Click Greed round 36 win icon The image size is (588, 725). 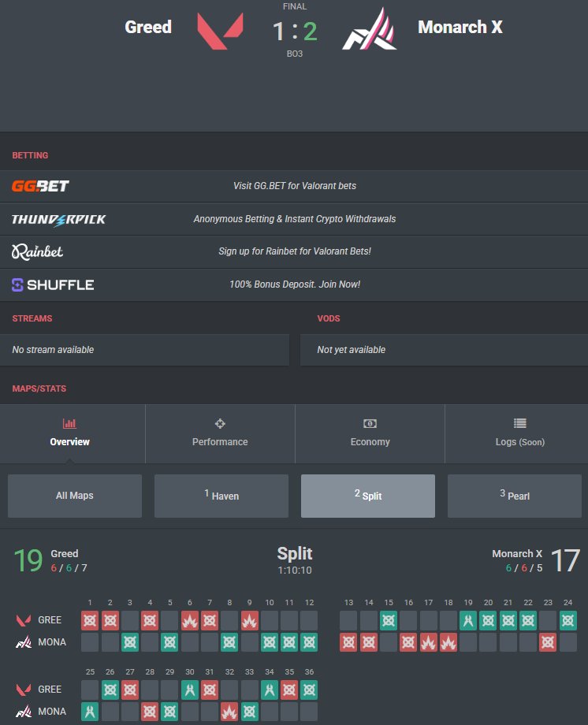pyautogui.click(x=309, y=690)
